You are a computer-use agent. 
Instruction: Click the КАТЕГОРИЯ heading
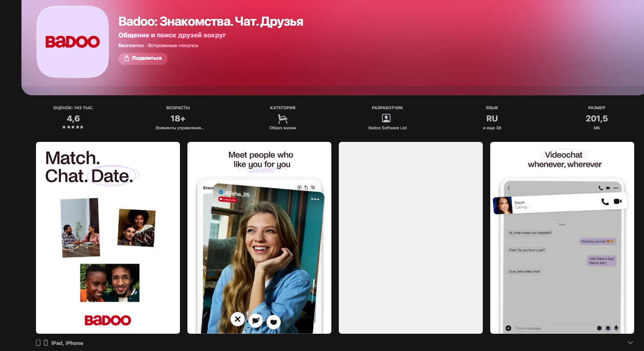(283, 108)
